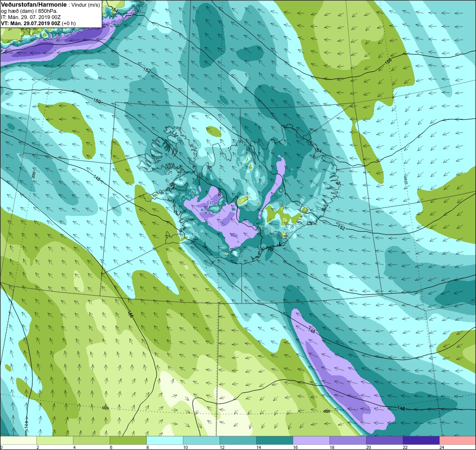This screenshot has height=450, width=476.
Task: Click the 'og hæð (dam) í 850hPa.' line
Action: [29, 11]
